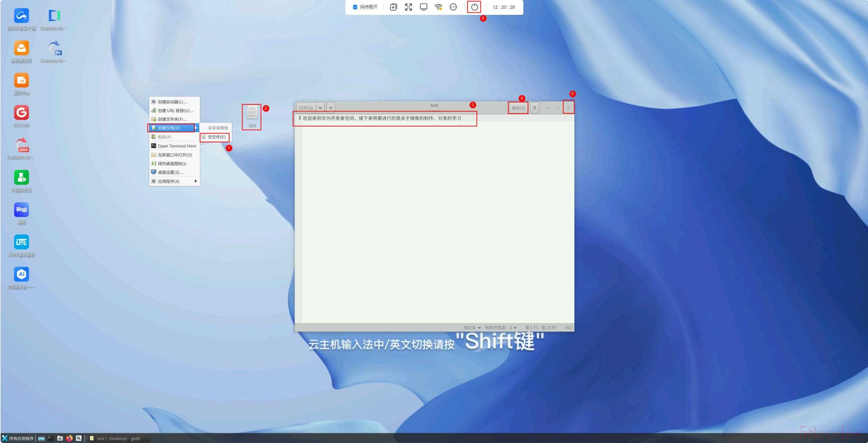Click the 打开(O) open button
This screenshot has height=443, width=868.
click(x=306, y=108)
